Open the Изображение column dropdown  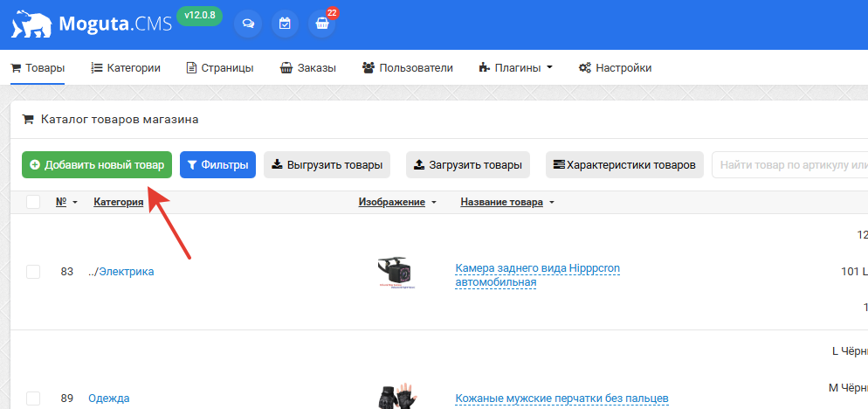pyautogui.click(x=434, y=203)
